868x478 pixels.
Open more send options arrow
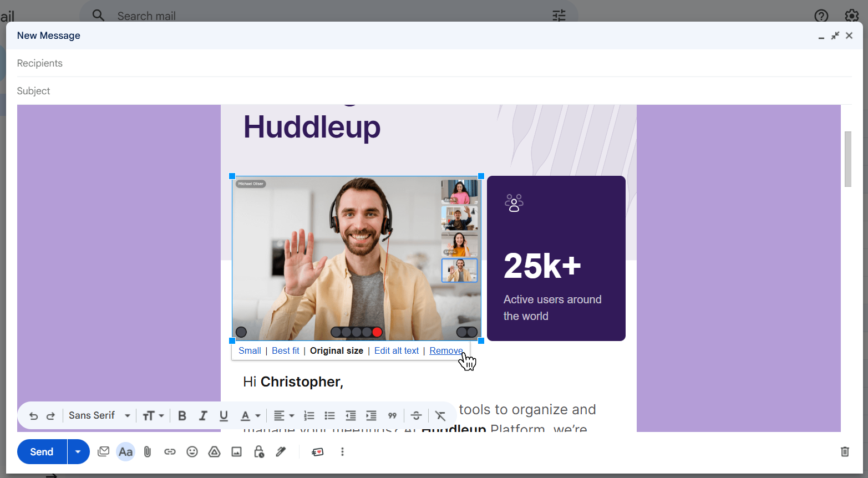pos(78,452)
